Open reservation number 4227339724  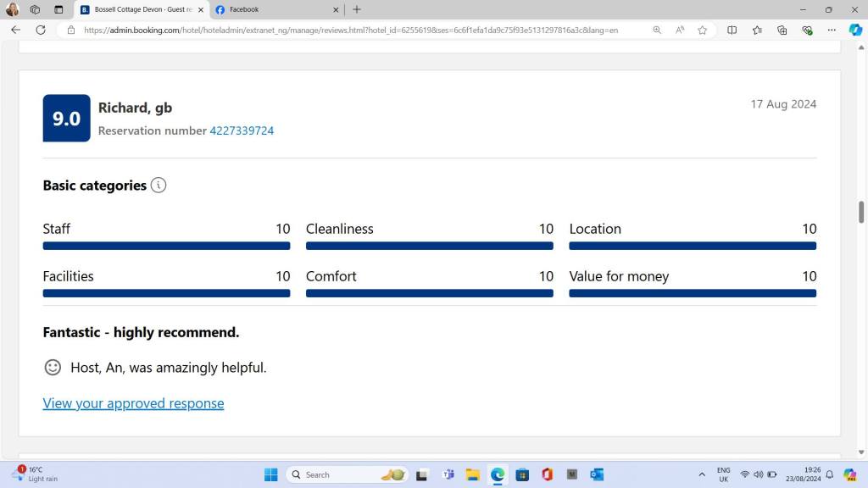[x=242, y=130]
